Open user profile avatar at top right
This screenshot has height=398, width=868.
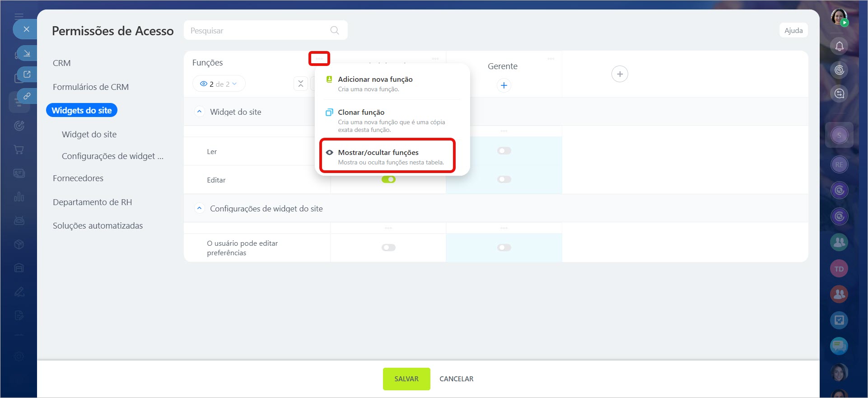pyautogui.click(x=839, y=17)
